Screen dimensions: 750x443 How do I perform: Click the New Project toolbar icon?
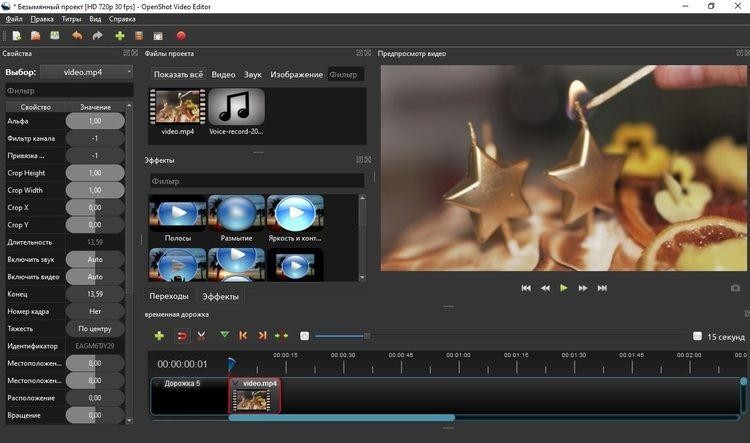pos(17,36)
